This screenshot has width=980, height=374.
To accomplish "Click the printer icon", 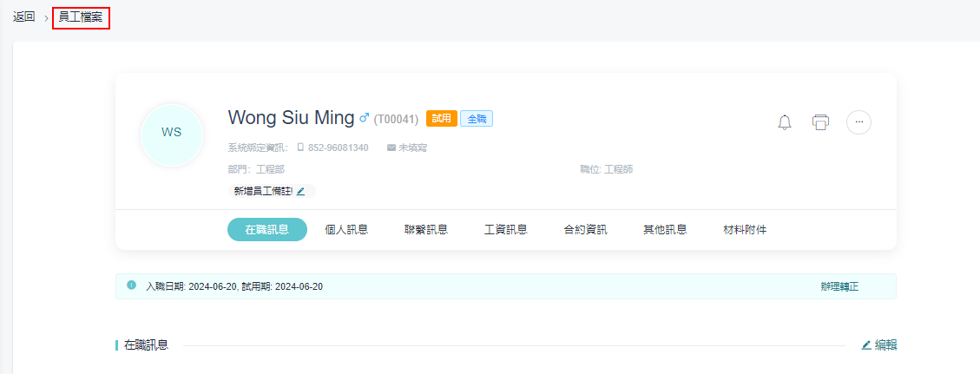I will pyautogui.click(x=820, y=122).
